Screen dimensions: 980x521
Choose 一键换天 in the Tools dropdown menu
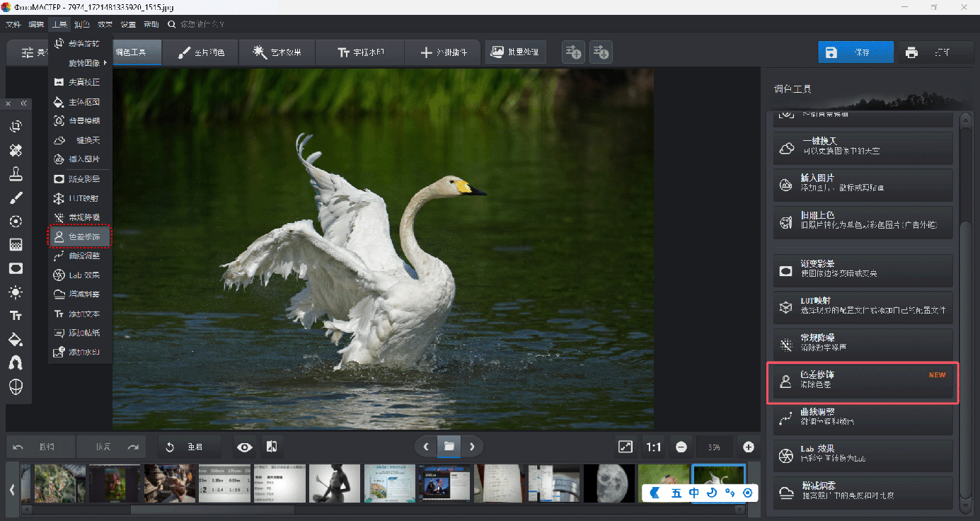coord(80,140)
